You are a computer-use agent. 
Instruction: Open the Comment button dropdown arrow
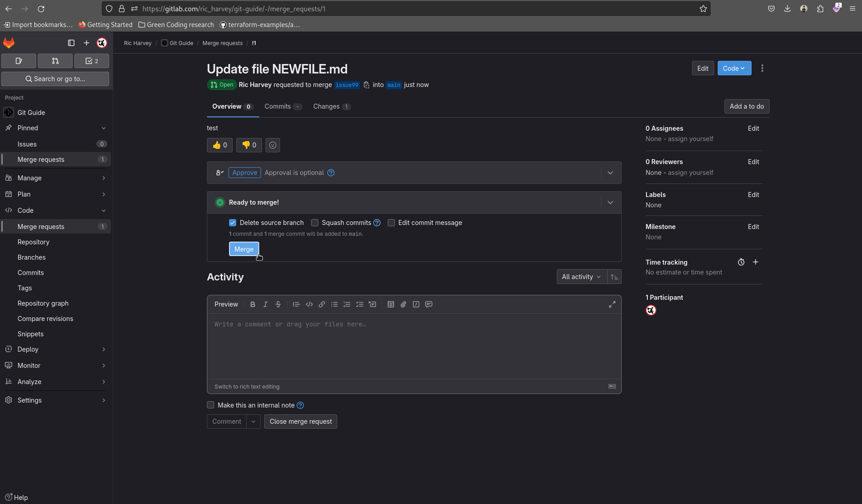pos(253,422)
